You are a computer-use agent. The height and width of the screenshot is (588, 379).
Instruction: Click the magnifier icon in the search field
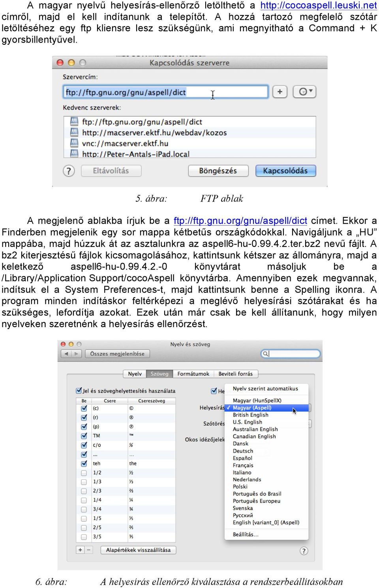(x=265, y=354)
